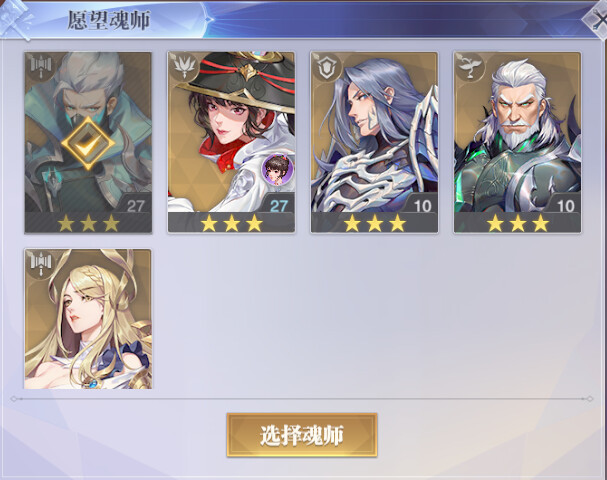The width and height of the screenshot is (607, 480).
Task: Click the 愿望魂师 title text
Action: (x=108, y=20)
